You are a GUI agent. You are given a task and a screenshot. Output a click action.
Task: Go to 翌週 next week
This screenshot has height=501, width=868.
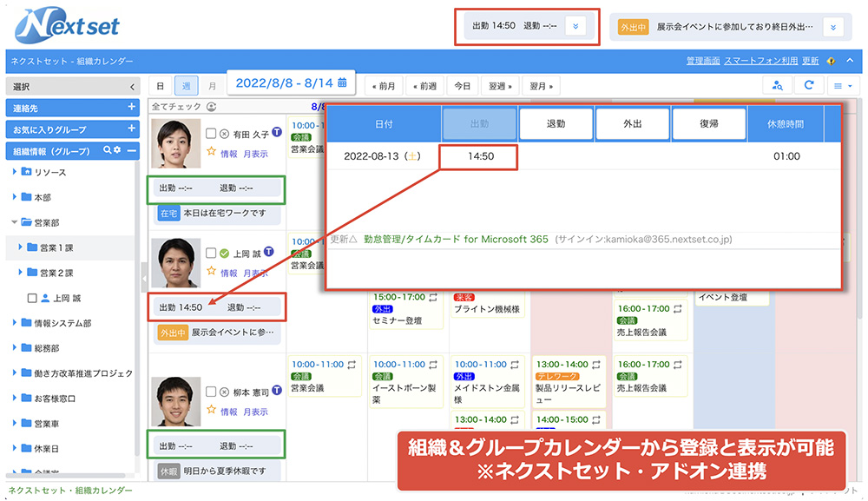501,86
